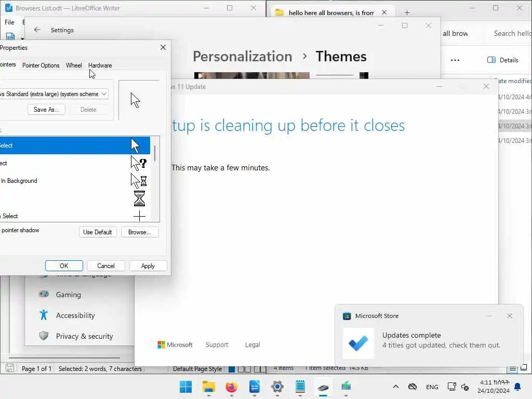Click the Microsoft logo link
532x399 pixels.
(x=175, y=344)
